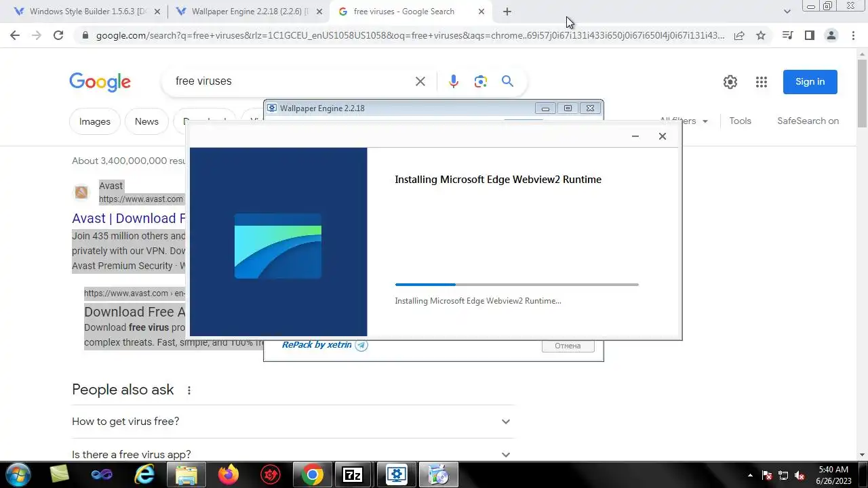Screen dimensions: 868x488
Task: Expand Is there a free virus app question
Action: pyautogui.click(x=293, y=454)
